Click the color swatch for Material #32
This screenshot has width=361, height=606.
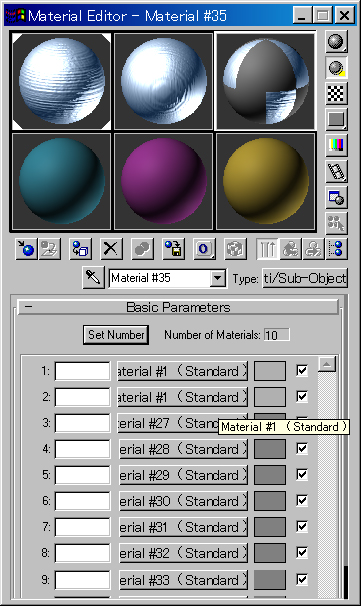(270, 553)
